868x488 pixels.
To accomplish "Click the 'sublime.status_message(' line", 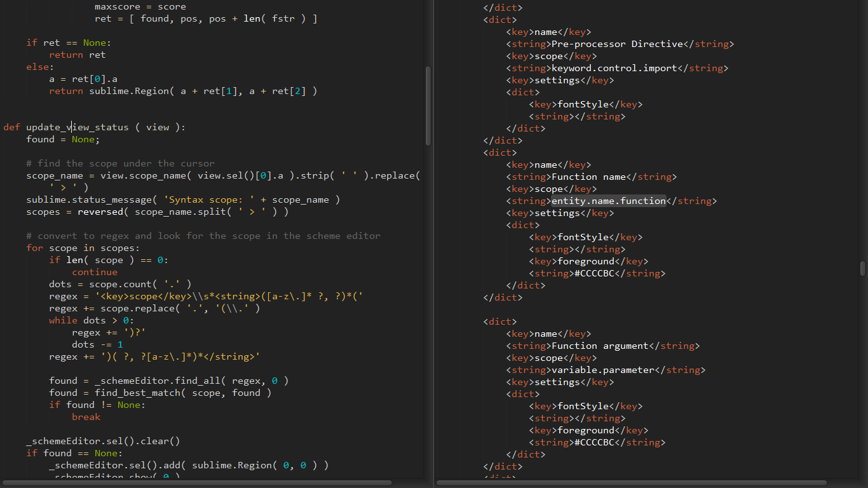I will 183,200.
